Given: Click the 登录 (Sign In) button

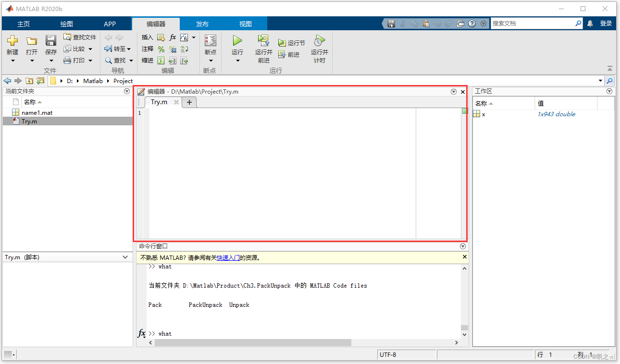Looking at the screenshot, I should [606, 23].
